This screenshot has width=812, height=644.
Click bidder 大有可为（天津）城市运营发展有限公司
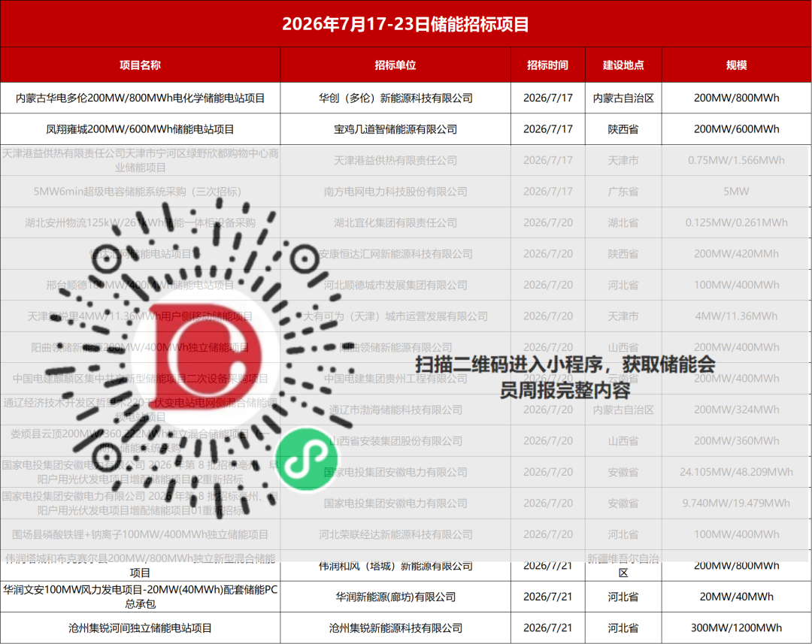pyautogui.click(x=395, y=316)
